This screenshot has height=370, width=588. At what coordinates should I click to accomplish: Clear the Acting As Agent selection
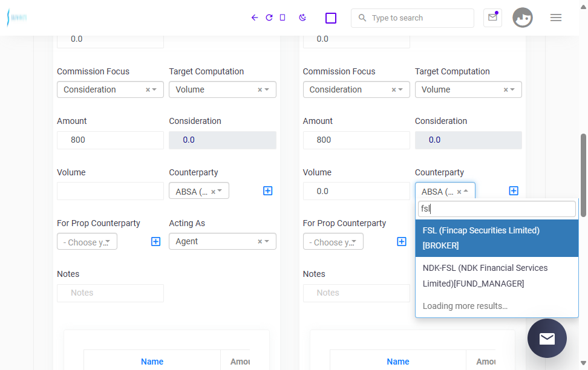(260, 241)
